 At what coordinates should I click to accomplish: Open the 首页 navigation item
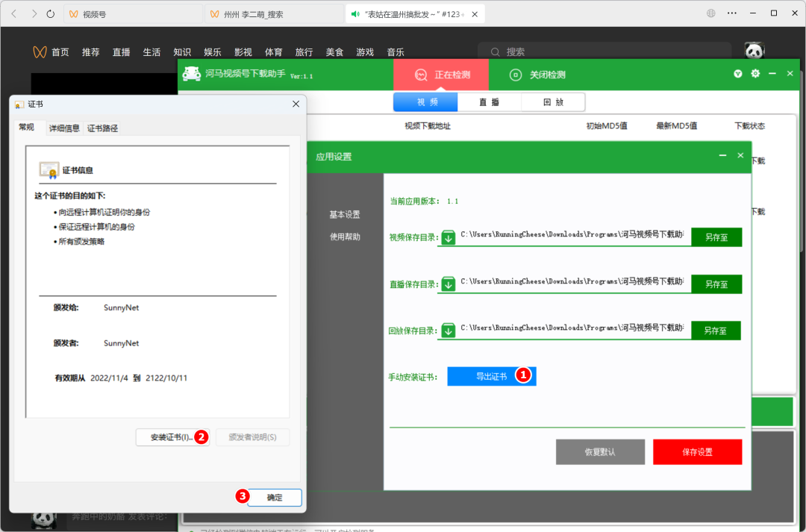point(60,52)
